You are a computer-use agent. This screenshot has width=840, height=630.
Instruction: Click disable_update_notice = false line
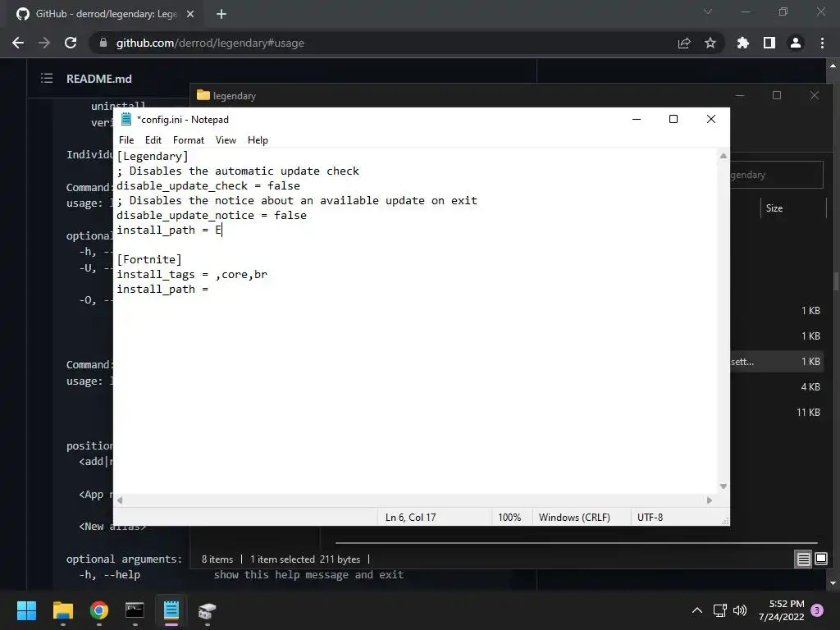point(212,216)
